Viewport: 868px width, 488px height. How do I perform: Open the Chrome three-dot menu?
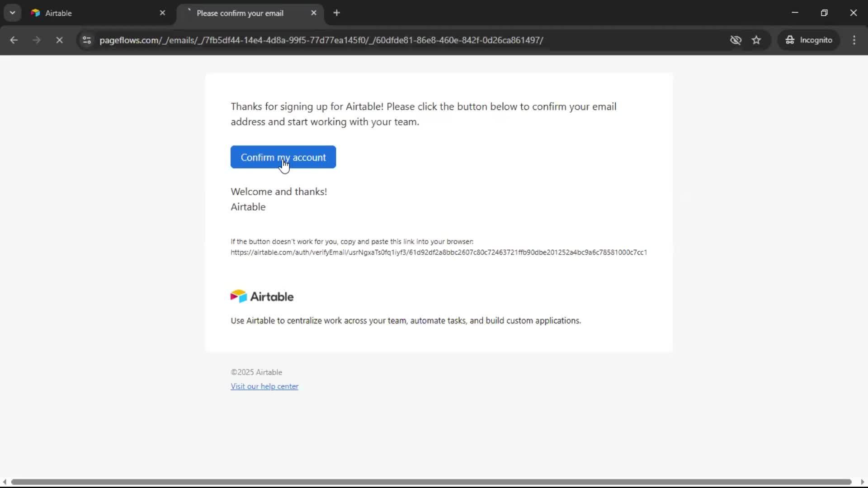pos(854,40)
